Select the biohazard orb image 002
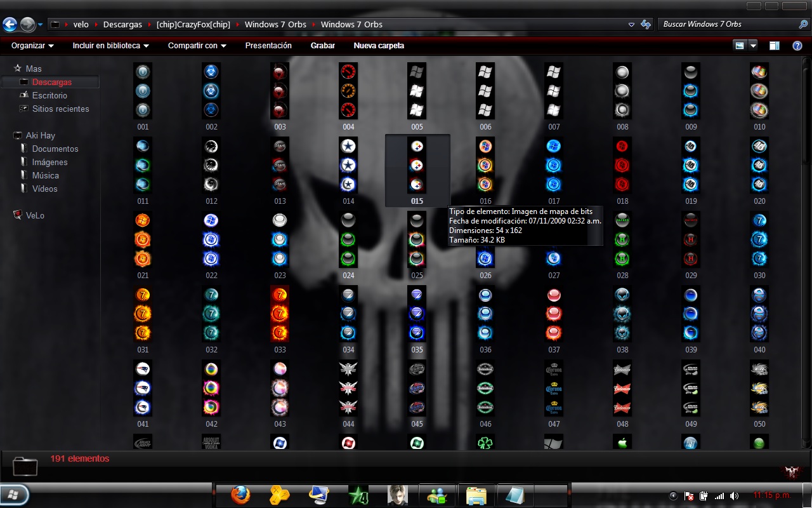The height and width of the screenshot is (508, 812). pyautogui.click(x=211, y=91)
